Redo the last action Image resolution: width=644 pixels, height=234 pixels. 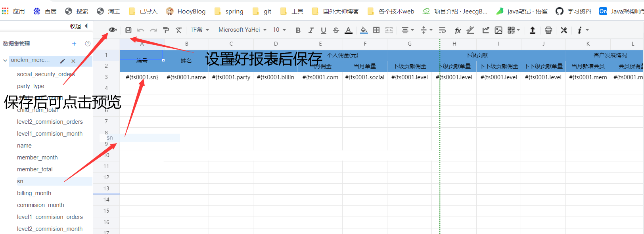pyautogui.click(x=153, y=30)
